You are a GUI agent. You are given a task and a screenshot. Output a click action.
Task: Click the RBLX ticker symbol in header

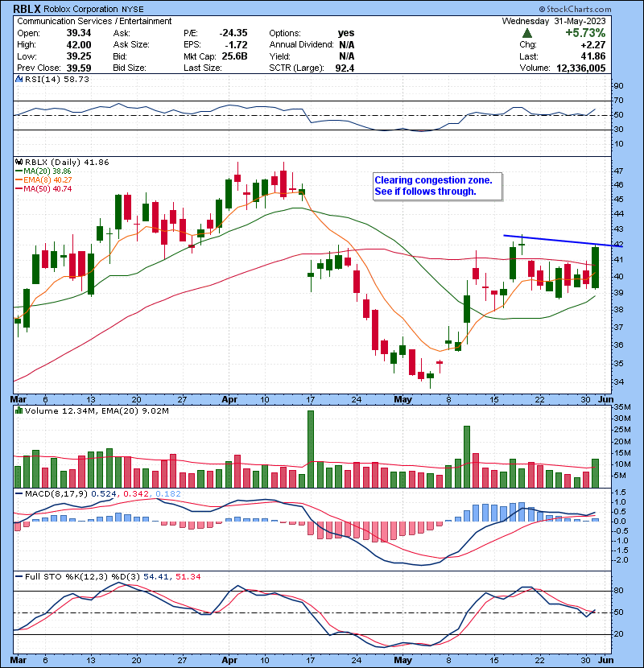[27, 9]
